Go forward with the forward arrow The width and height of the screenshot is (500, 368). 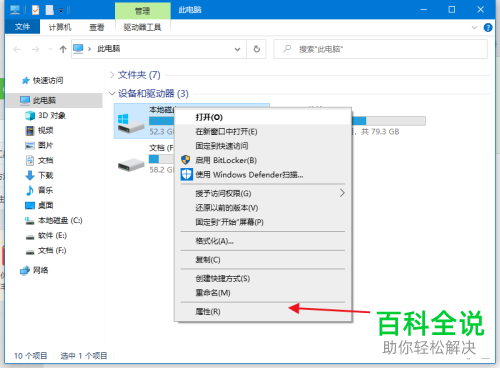pos(35,49)
